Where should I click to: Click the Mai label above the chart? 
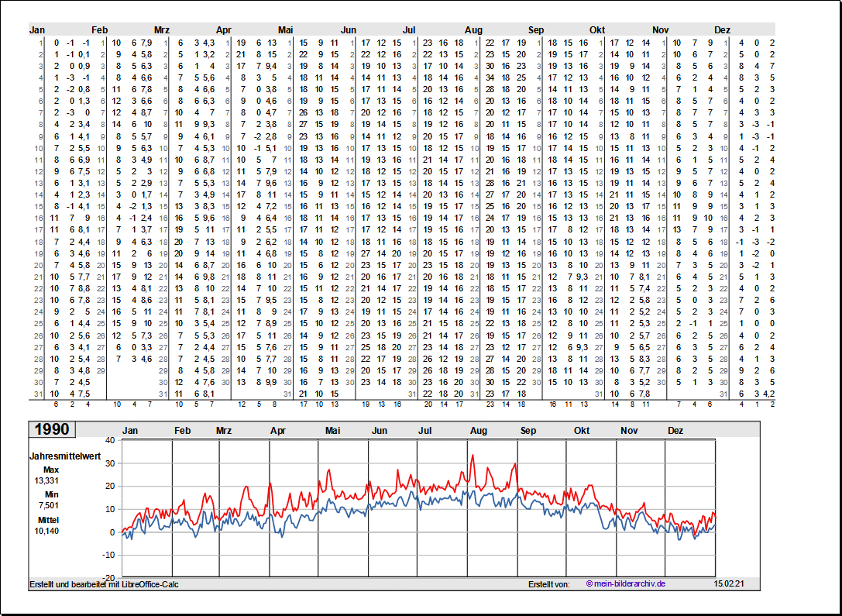(x=333, y=430)
